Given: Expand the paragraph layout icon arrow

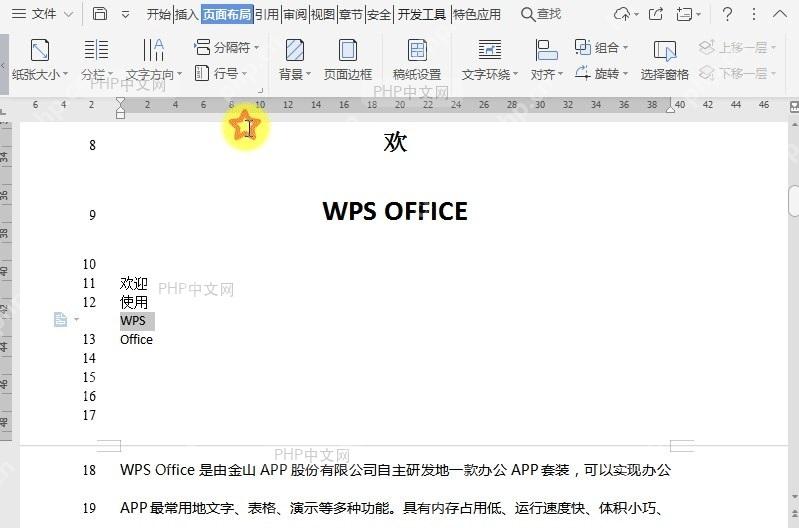Looking at the screenshot, I should coord(76,320).
